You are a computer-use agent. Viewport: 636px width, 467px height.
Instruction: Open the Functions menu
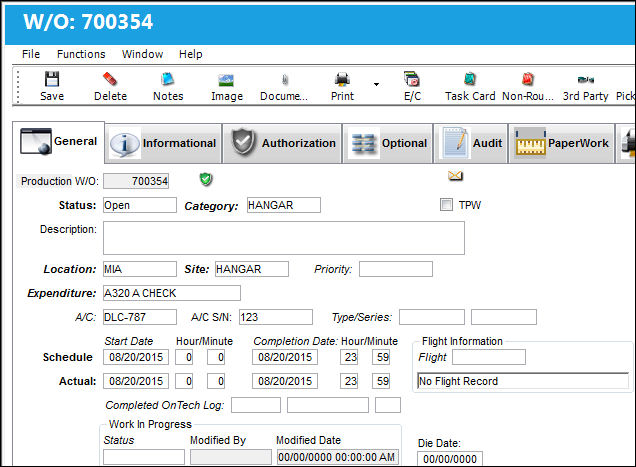(81, 54)
